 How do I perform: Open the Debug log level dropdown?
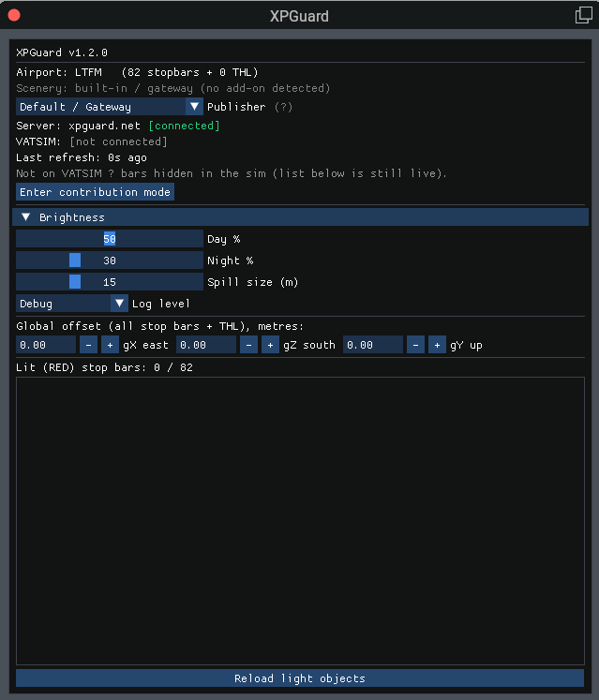click(72, 304)
